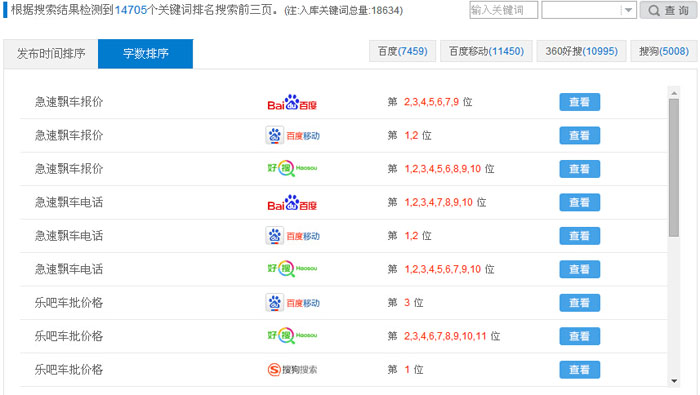Click the 百度移动 logo in 急速飘车电话 row
Viewport: 700px width, 395px height.
pos(293,236)
